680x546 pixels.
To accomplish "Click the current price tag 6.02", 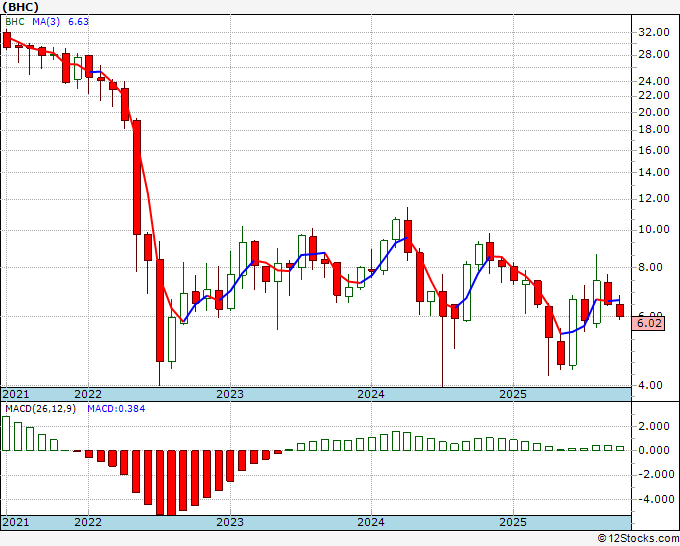I will [648, 323].
